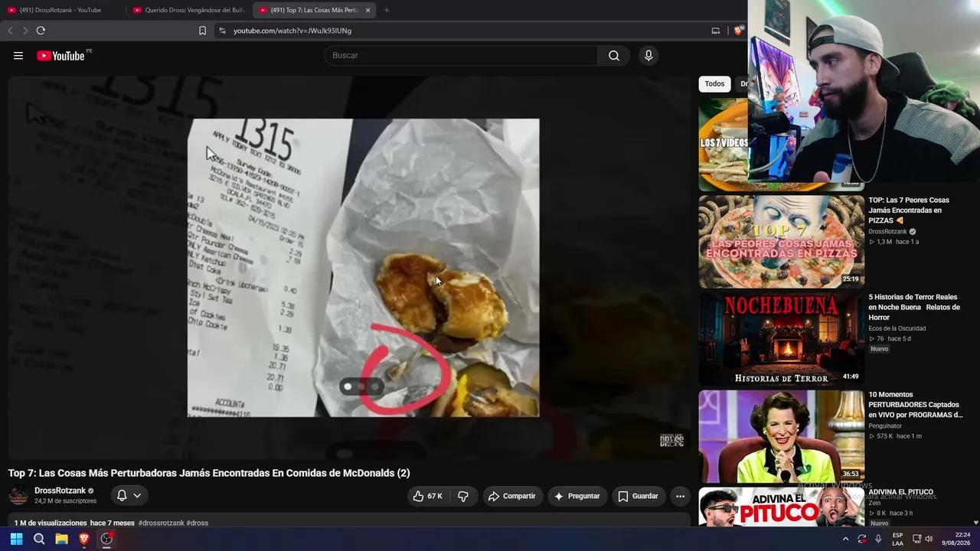This screenshot has height=551, width=980.
Task: Click the address bar URL
Action: pyautogui.click(x=292, y=31)
